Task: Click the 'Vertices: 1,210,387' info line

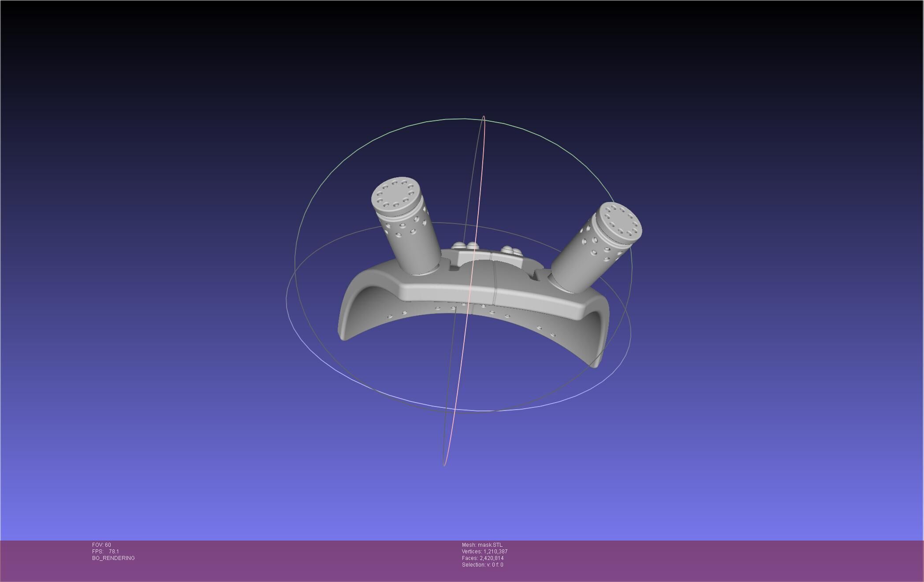Action: (484, 552)
